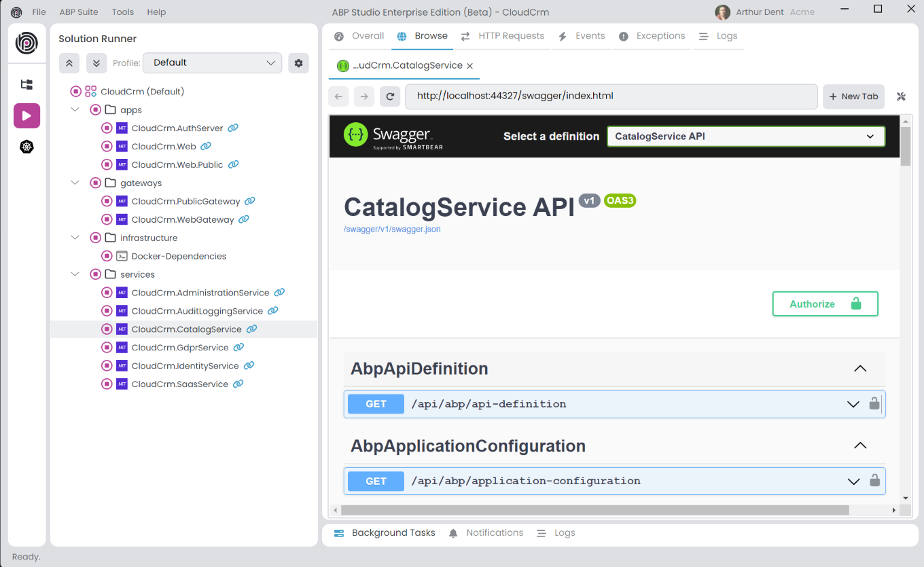
Task: Open the Select a definition dropdown in Swagger
Action: pos(745,136)
